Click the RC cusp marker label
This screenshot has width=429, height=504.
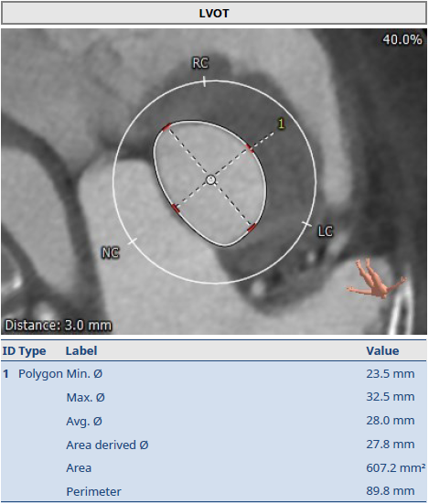click(200, 63)
